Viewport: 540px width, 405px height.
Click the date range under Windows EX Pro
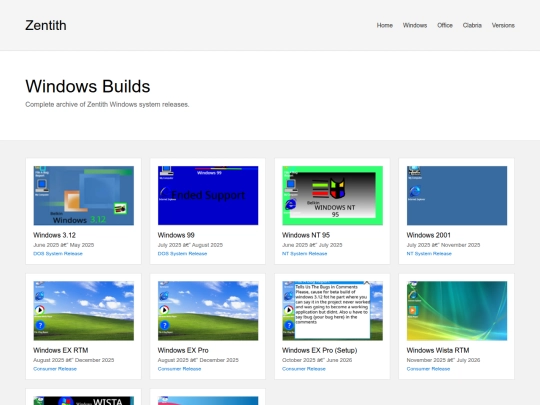[x=198, y=360]
